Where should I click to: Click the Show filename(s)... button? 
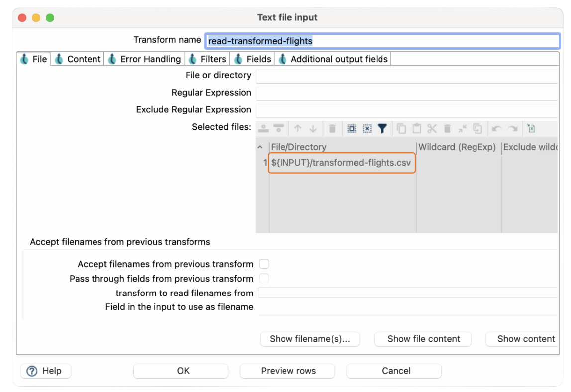(310, 339)
